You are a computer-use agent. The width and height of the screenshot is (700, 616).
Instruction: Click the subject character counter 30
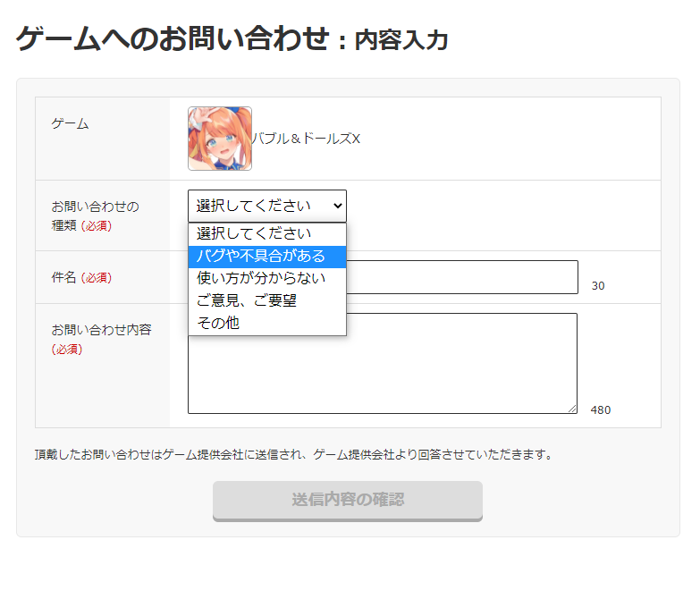tap(598, 286)
